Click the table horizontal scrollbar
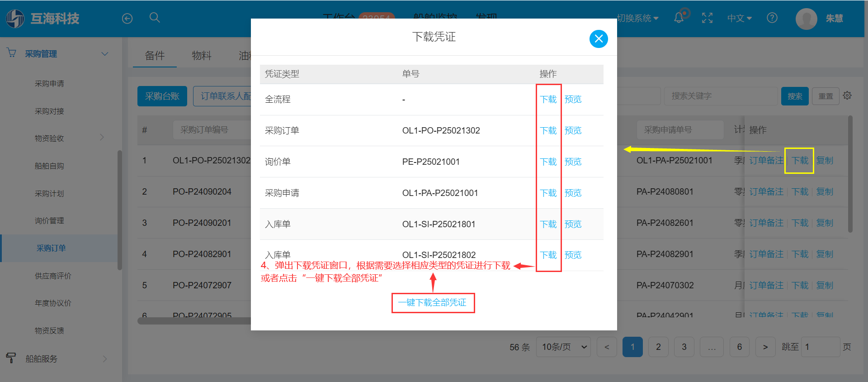This screenshot has height=382, width=868. pos(194,321)
